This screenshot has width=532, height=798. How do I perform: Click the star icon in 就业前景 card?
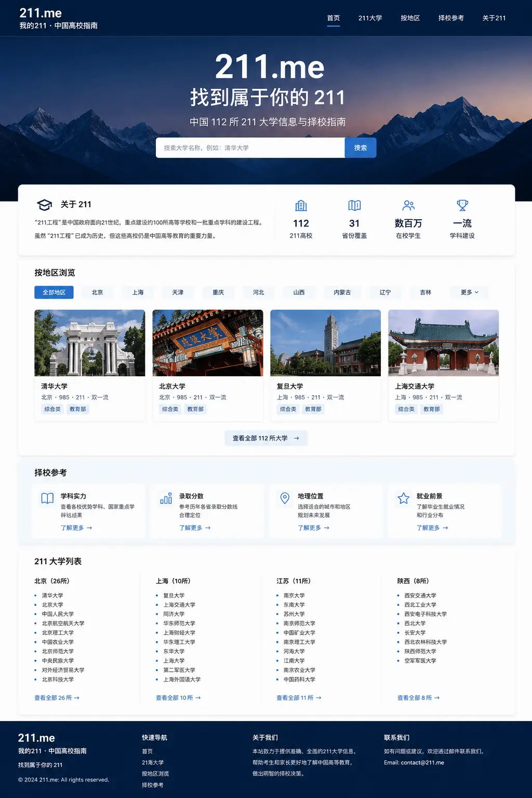click(404, 498)
